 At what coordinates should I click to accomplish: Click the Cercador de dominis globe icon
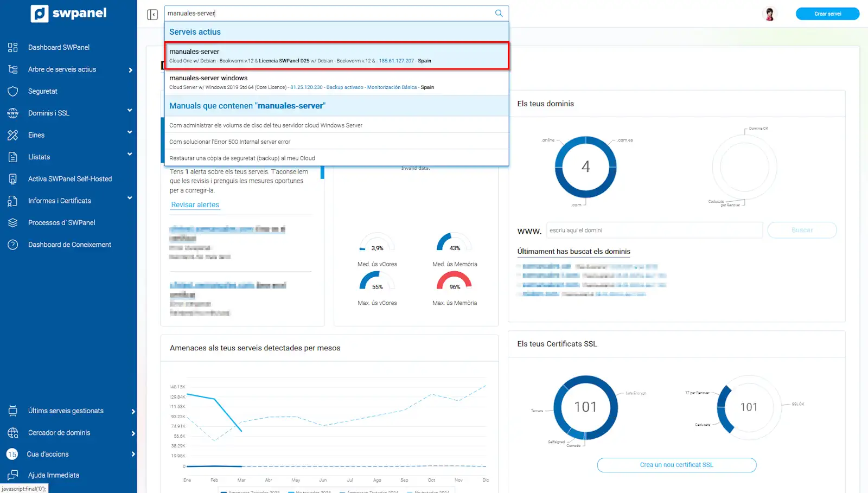coord(13,433)
